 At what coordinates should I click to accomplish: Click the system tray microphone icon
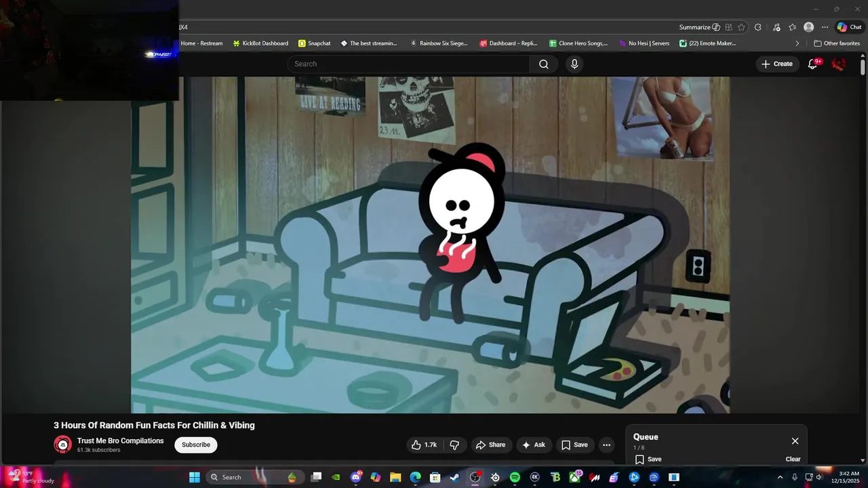(794, 477)
